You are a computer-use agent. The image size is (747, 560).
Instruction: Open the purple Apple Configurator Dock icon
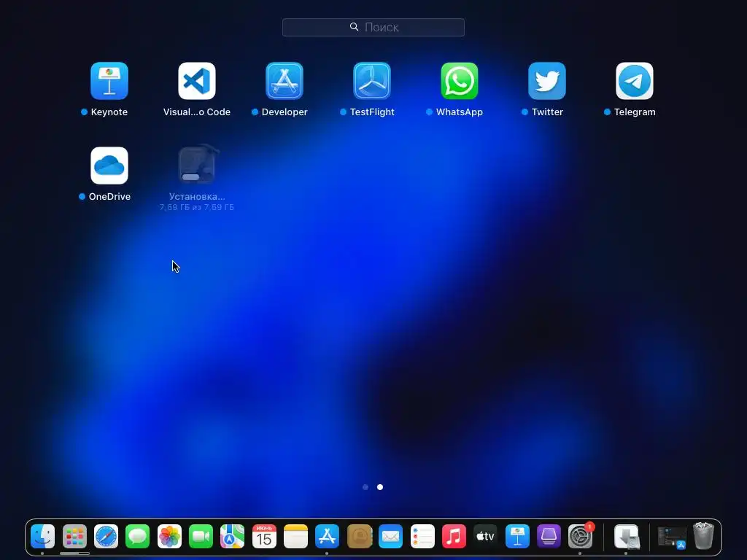pos(549,536)
